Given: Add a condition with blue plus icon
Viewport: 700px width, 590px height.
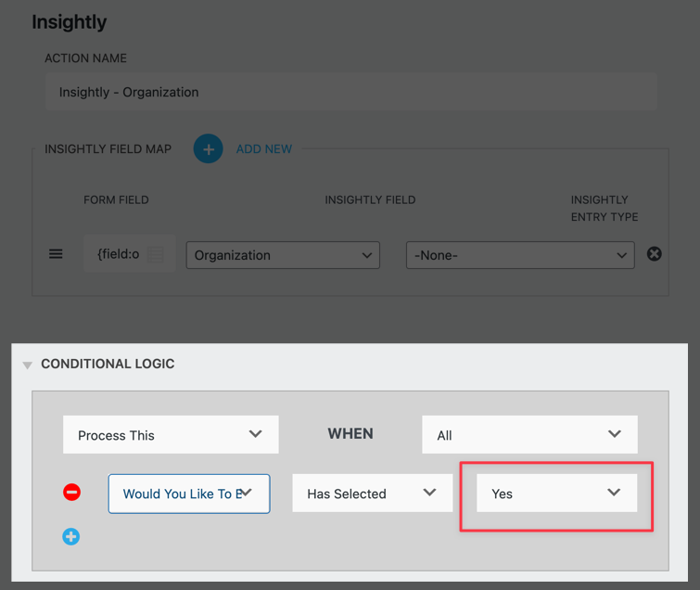Looking at the screenshot, I should (71, 536).
